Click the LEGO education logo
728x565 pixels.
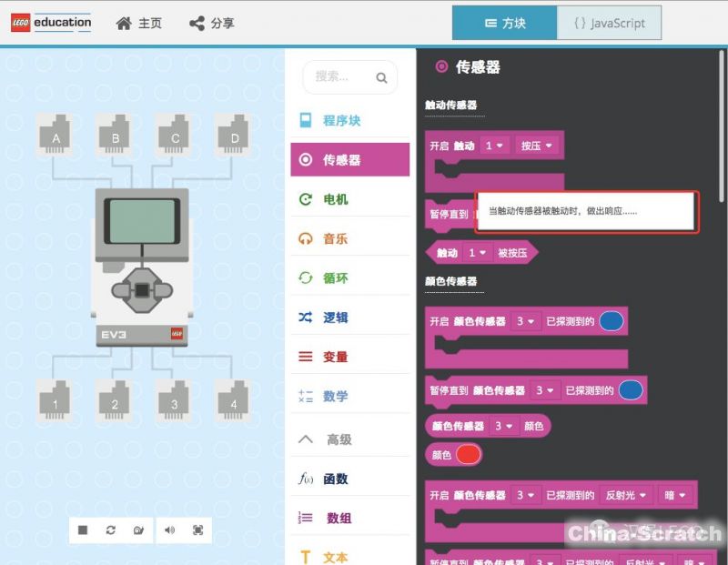point(51,23)
